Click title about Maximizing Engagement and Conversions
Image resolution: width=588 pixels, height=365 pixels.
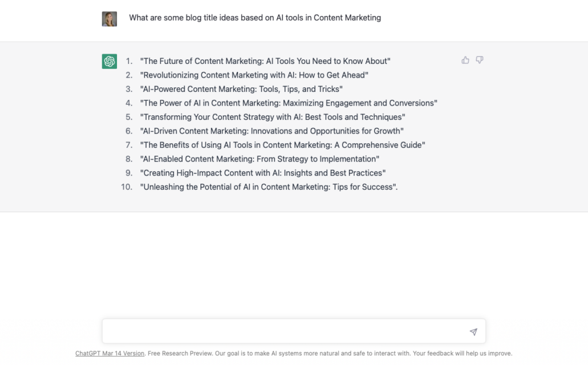click(289, 103)
